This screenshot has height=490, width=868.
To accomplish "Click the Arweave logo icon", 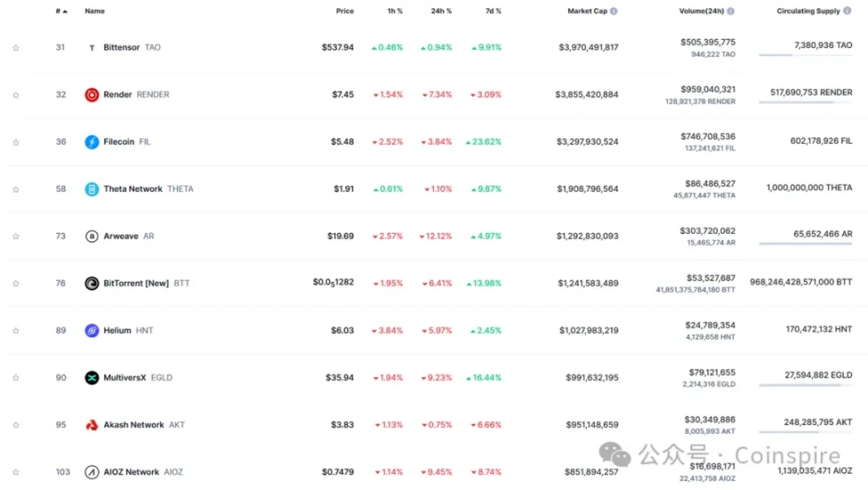I will pos(92,237).
